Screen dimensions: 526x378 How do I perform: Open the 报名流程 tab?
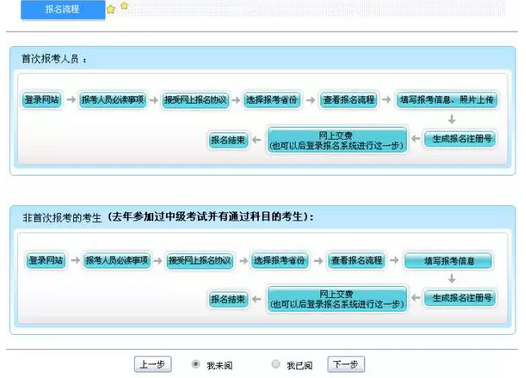(63, 9)
